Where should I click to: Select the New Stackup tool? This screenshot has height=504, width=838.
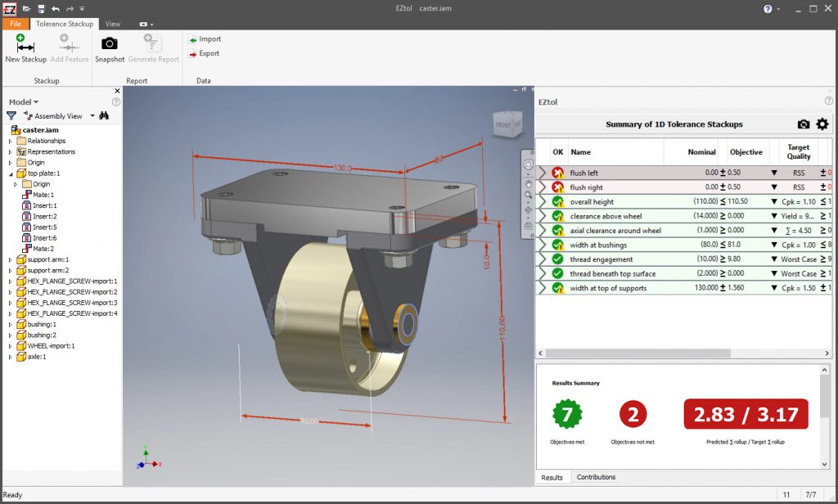tap(25, 47)
